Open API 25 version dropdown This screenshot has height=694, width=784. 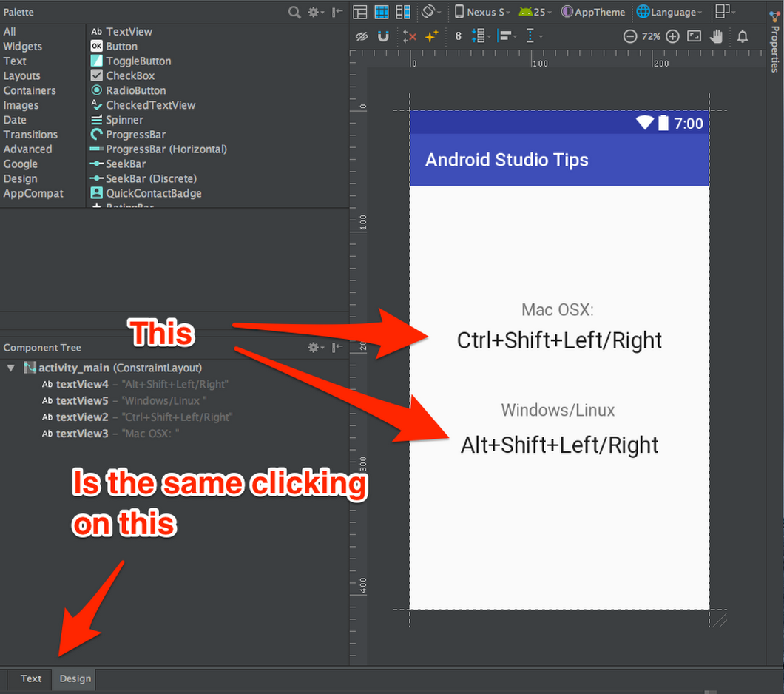[535, 12]
